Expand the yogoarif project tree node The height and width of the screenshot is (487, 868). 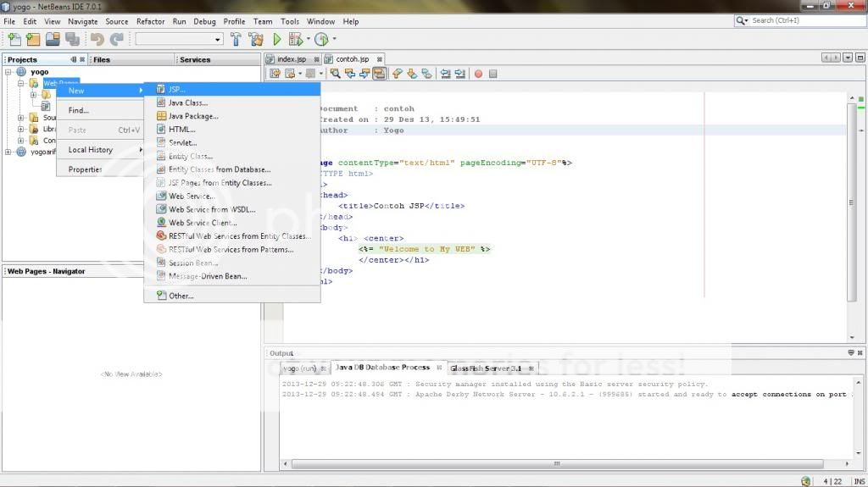pyautogui.click(x=8, y=152)
